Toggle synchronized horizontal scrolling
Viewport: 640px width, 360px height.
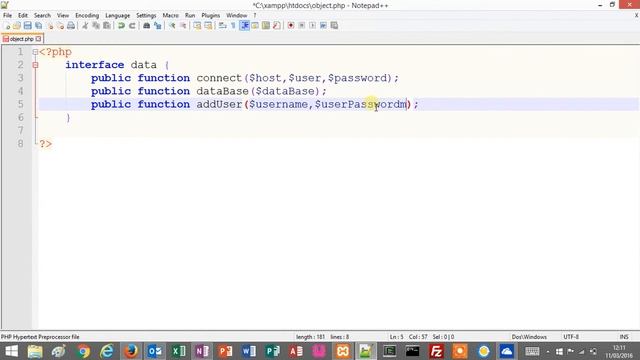208,26
